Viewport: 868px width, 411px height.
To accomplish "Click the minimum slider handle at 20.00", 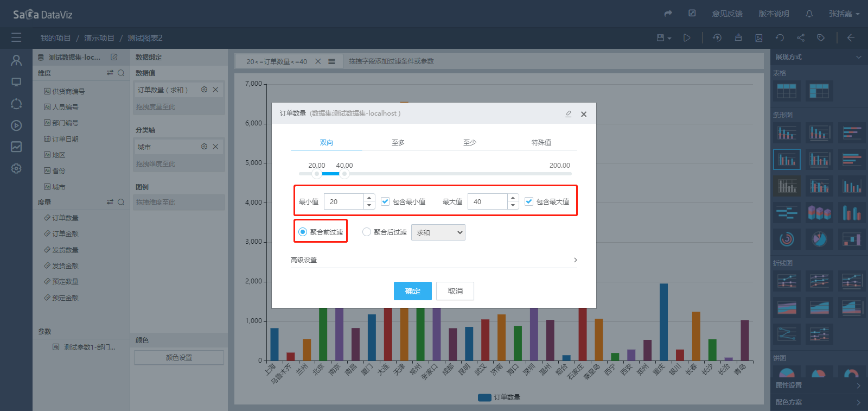I will (x=317, y=174).
